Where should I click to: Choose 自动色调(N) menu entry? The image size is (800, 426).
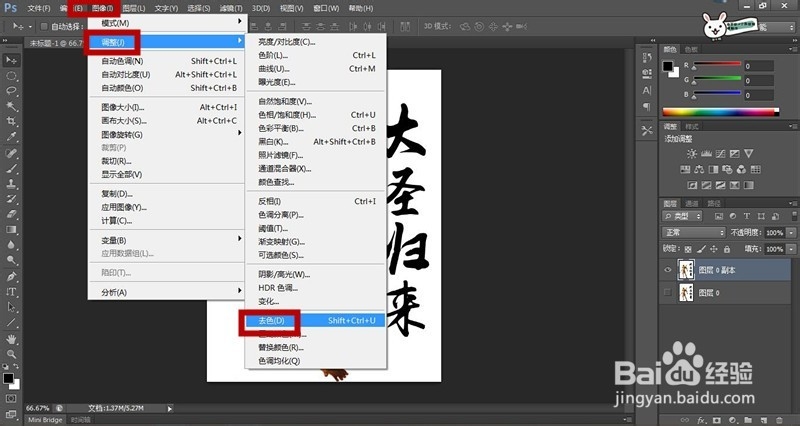167,61
